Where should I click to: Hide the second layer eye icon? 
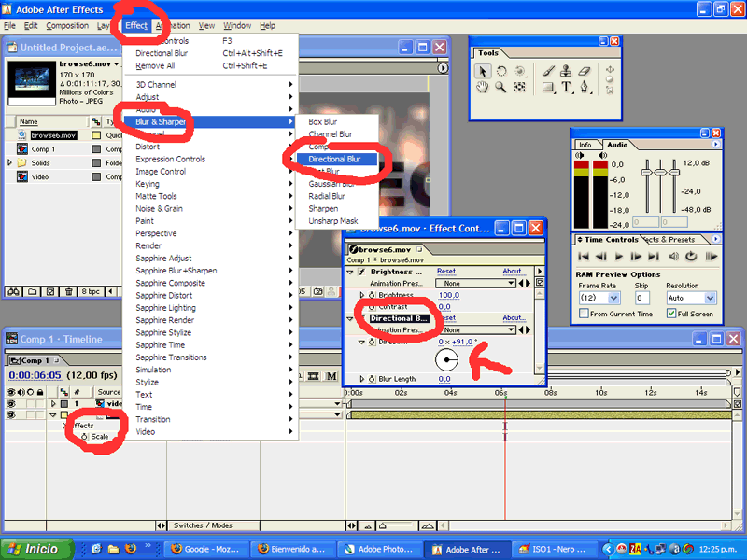coord(11,415)
